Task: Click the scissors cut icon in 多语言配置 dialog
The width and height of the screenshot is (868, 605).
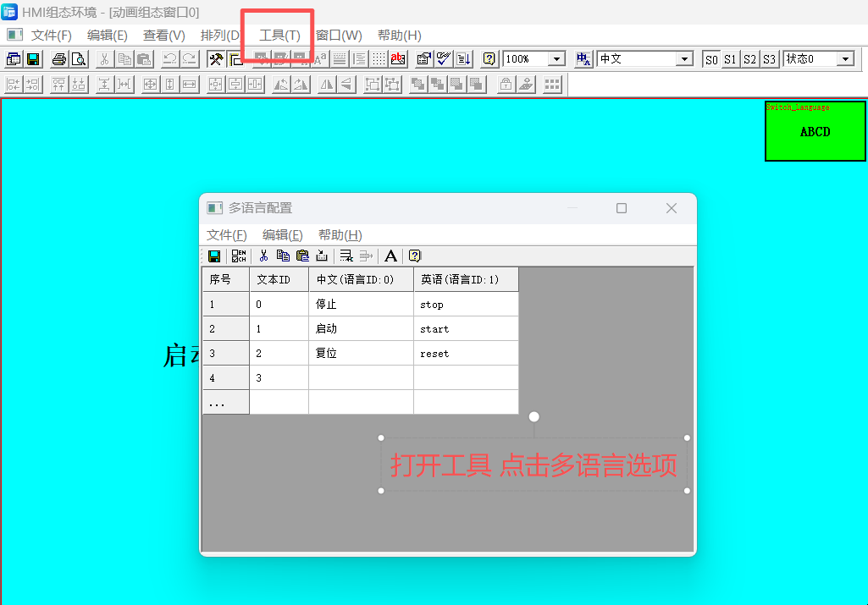Action: [x=263, y=256]
